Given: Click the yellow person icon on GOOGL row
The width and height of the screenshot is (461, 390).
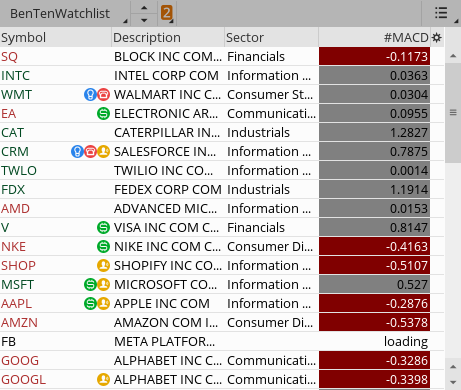Looking at the screenshot, I should pos(103,380).
